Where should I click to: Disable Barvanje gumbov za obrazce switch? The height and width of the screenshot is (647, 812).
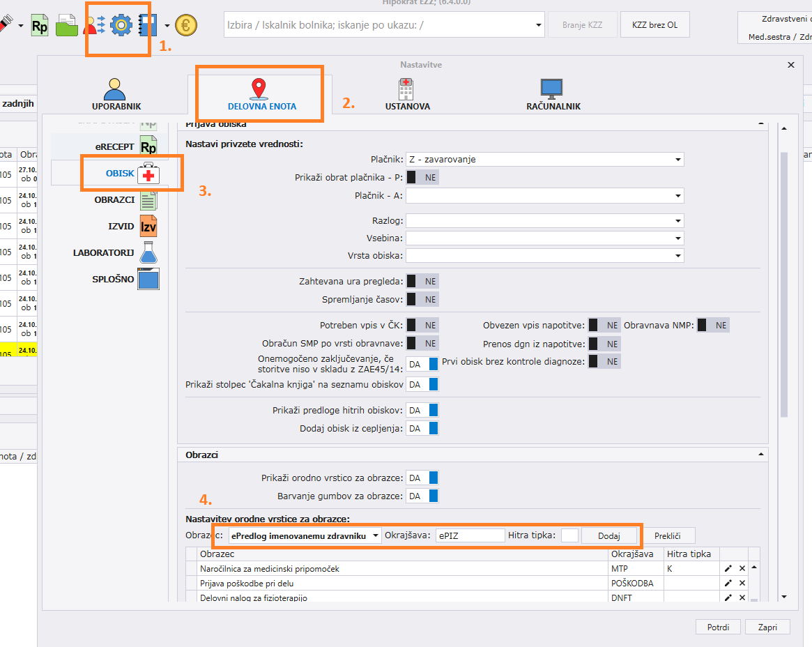(422, 496)
